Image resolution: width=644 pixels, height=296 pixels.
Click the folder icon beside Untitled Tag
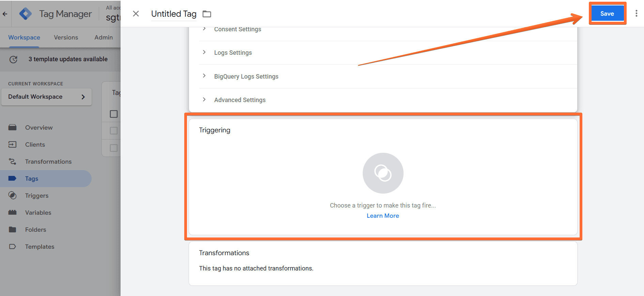tap(207, 14)
